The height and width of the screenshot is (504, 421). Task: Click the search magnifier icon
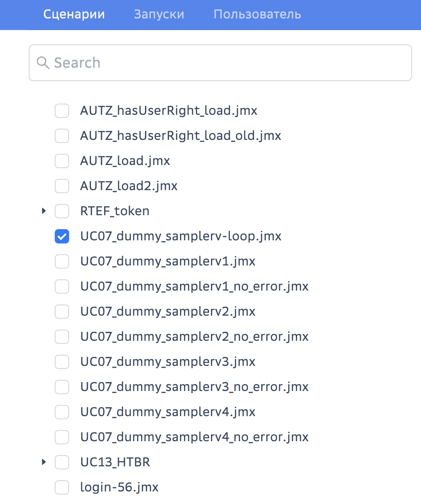43,63
